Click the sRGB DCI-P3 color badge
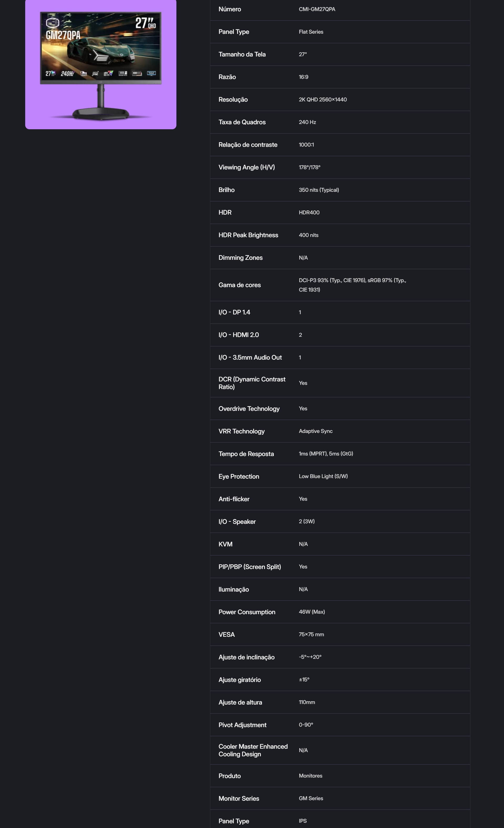This screenshot has height=828, width=504. (108, 74)
